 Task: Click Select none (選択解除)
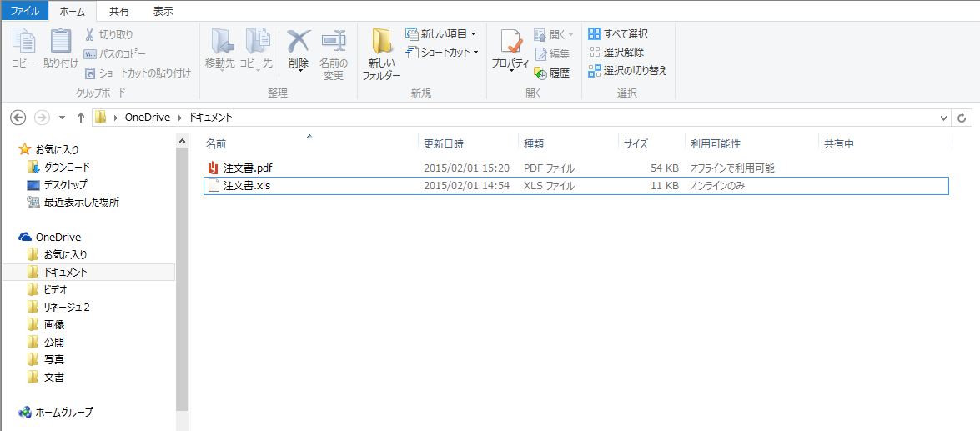[x=616, y=52]
